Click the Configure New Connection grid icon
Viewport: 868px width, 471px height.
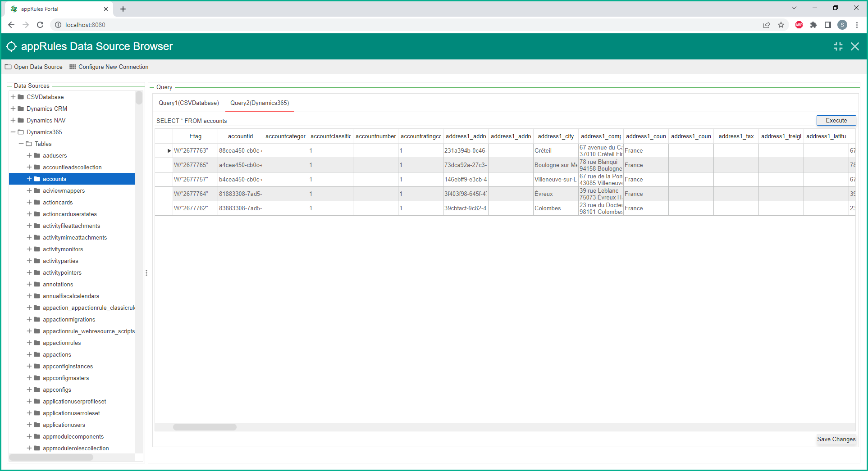click(x=73, y=67)
